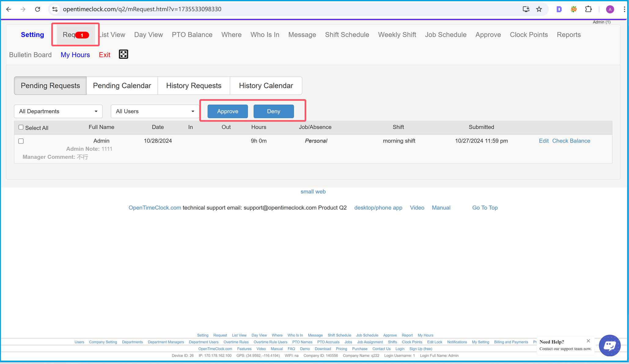
Task: Open Job Schedule page
Action: coord(446,35)
